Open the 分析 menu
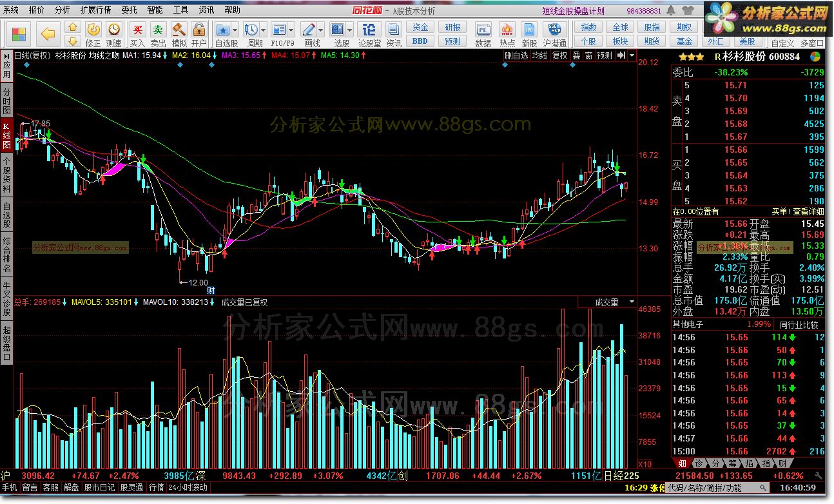The width and height of the screenshot is (834, 504). (62, 10)
